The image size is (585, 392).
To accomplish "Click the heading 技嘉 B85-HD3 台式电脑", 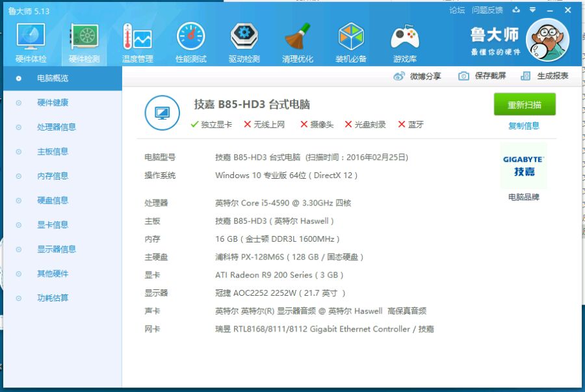I will pos(252,105).
